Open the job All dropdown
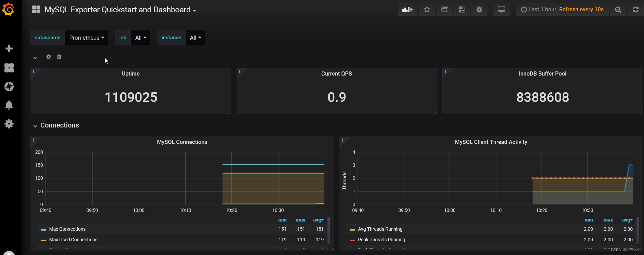Screen dimensions: 644x255 [140, 38]
